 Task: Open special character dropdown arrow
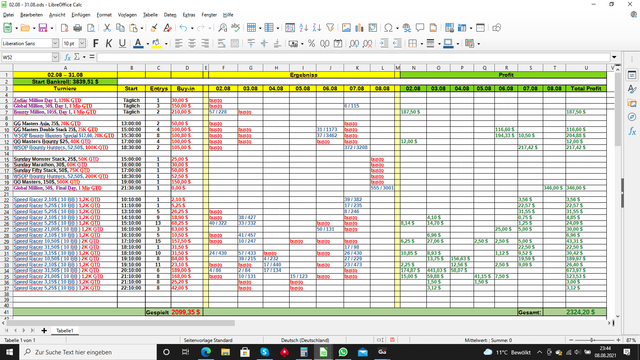397,28
